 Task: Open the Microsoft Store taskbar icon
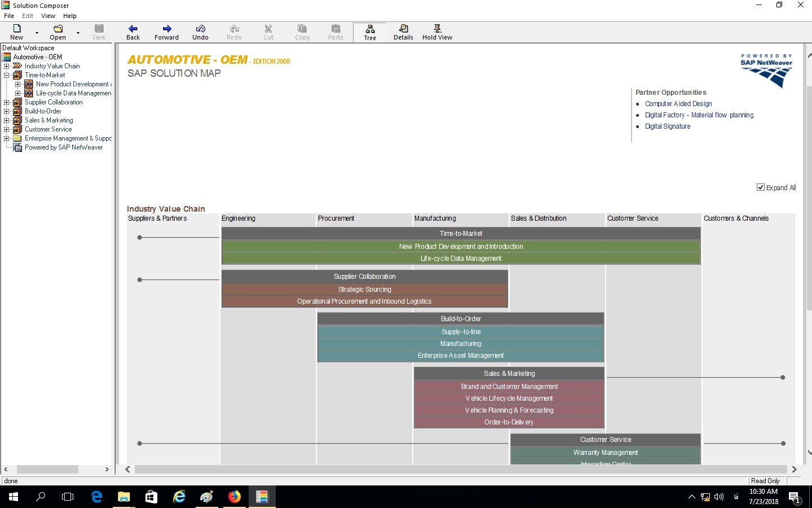coord(151,497)
